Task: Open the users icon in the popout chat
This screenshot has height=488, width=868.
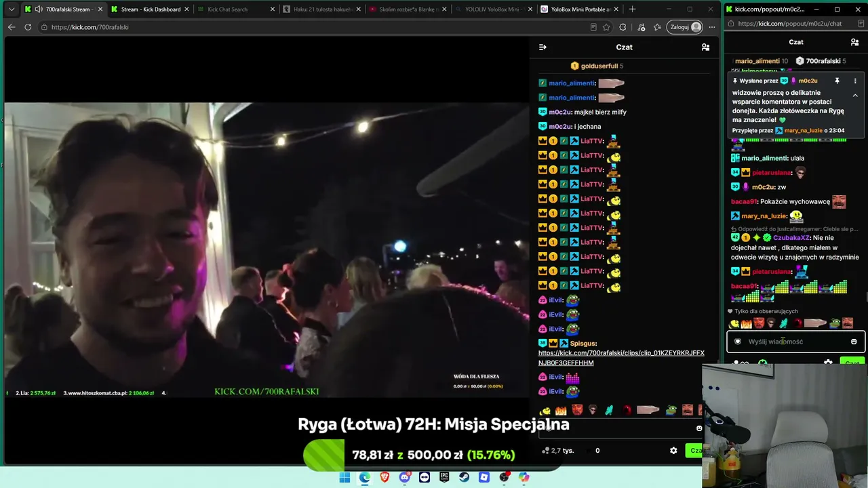Action: pos(854,42)
